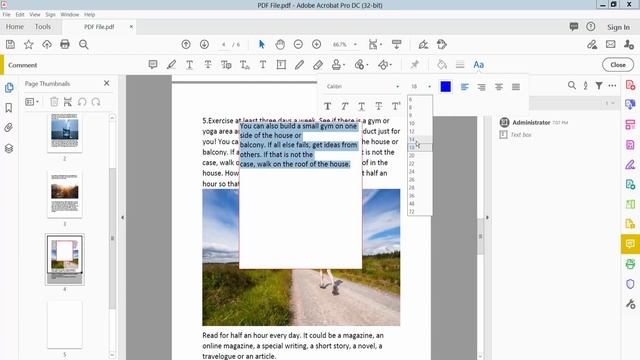The image size is (640, 360).
Task: Choose font size 14 from the list
Action: pos(420,139)
